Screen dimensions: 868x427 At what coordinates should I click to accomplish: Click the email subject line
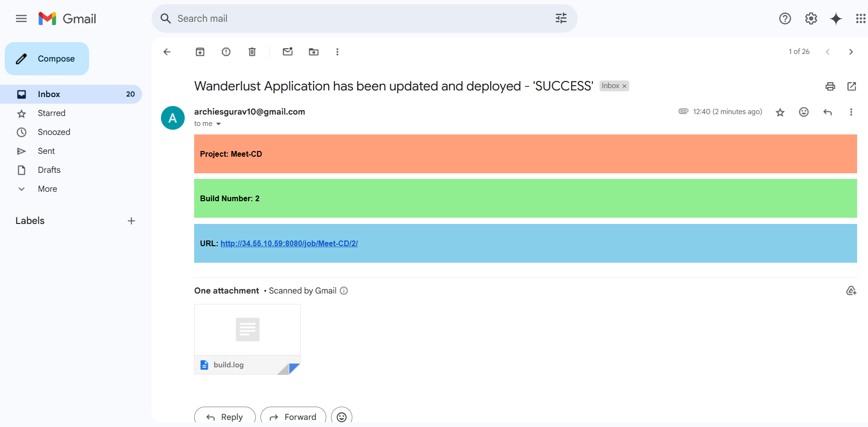(x=394, y=86)
